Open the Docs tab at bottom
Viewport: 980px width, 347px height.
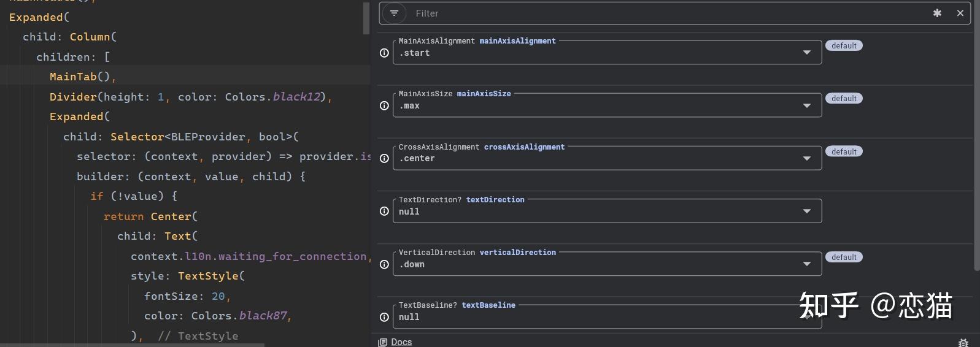(x=395, y=342)
